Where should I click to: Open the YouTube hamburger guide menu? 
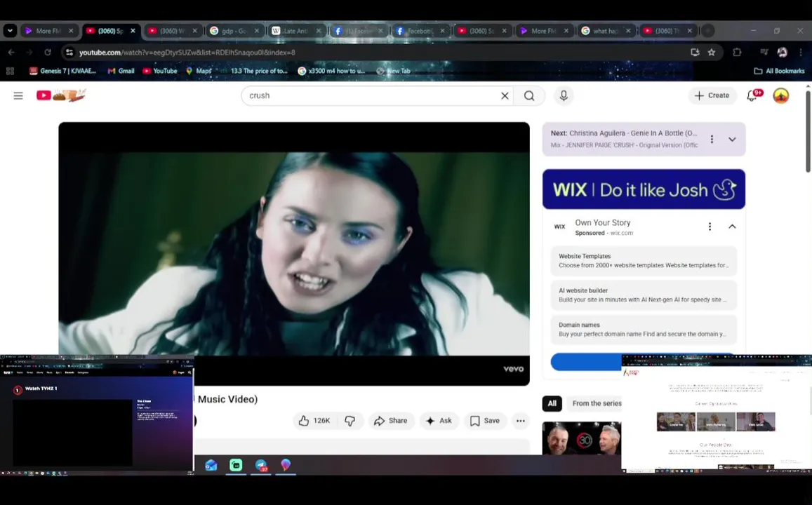coord(18,95)
